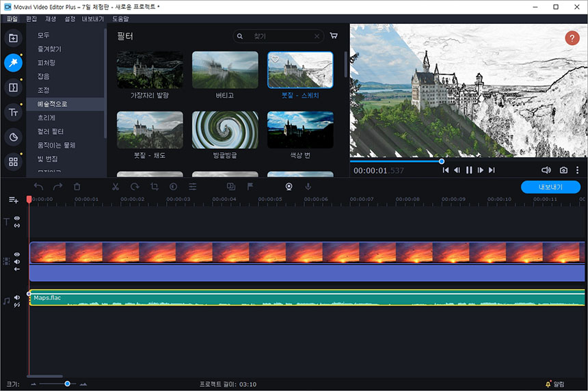Open the More tools grid icon
This screenshot has height=391, width=588.
tap(13, 161)
